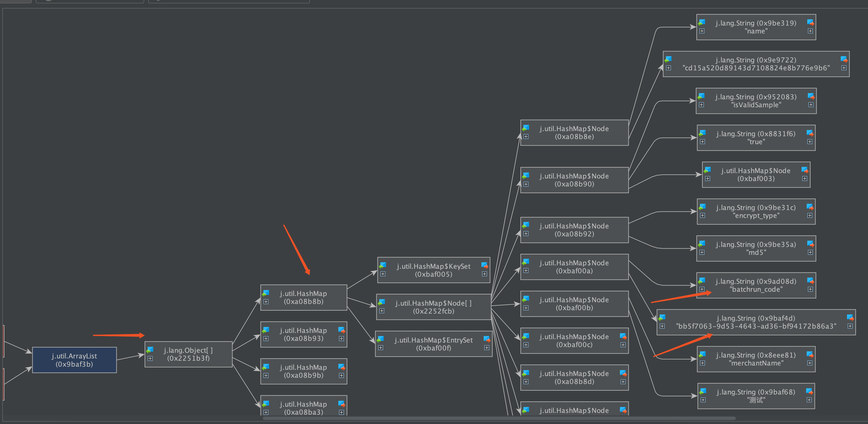Select string value "batchrun_code"

(x=756, y=289)
